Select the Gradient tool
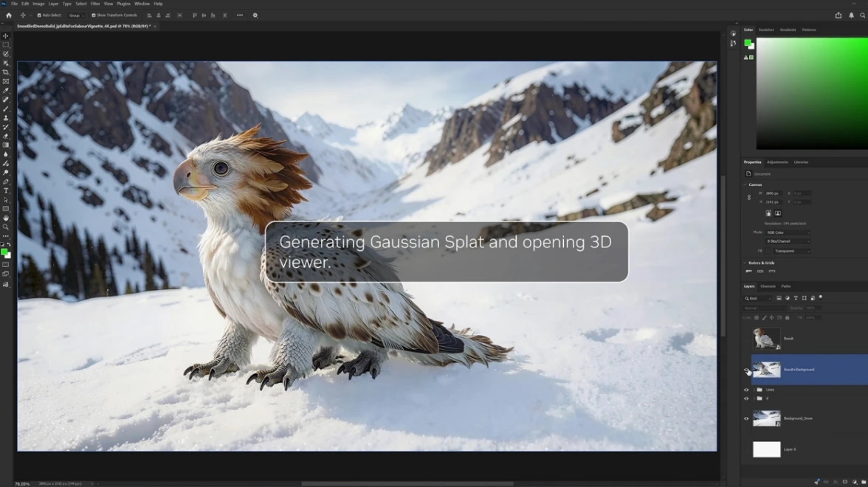This screenshot has width=868, height=487. 6,145
